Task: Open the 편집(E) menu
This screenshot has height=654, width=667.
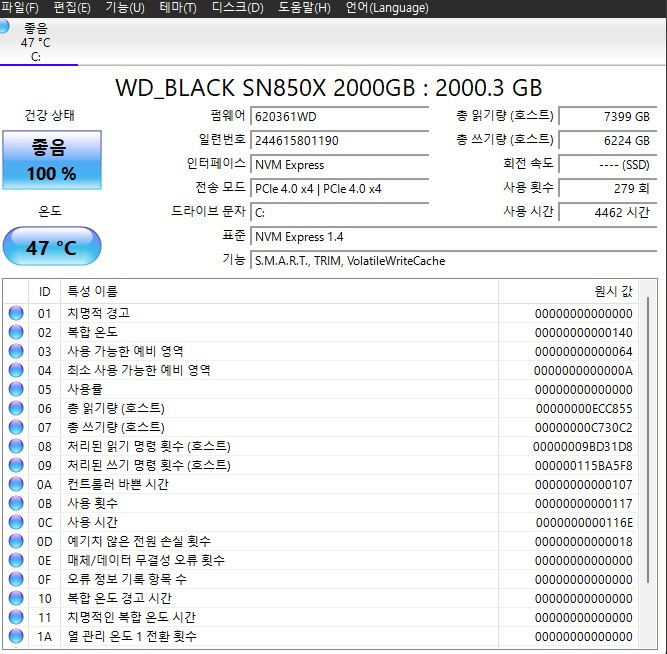Action: tap(72, 8)
